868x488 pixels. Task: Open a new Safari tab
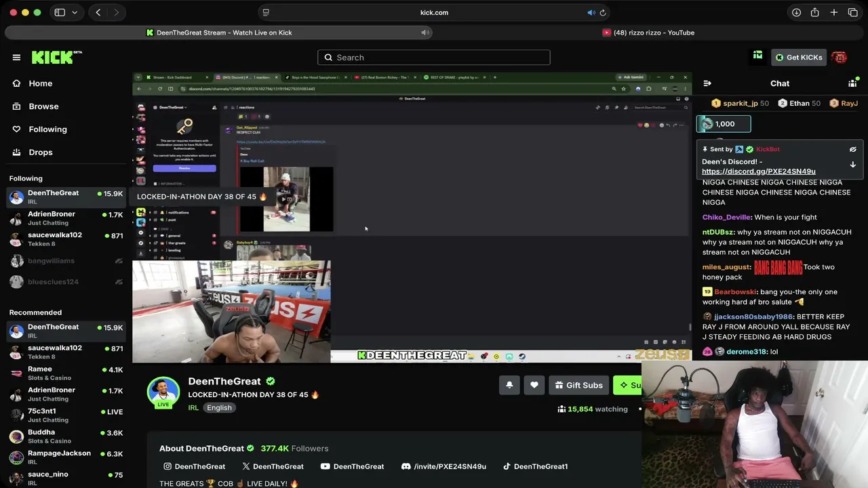pos(834,12)
